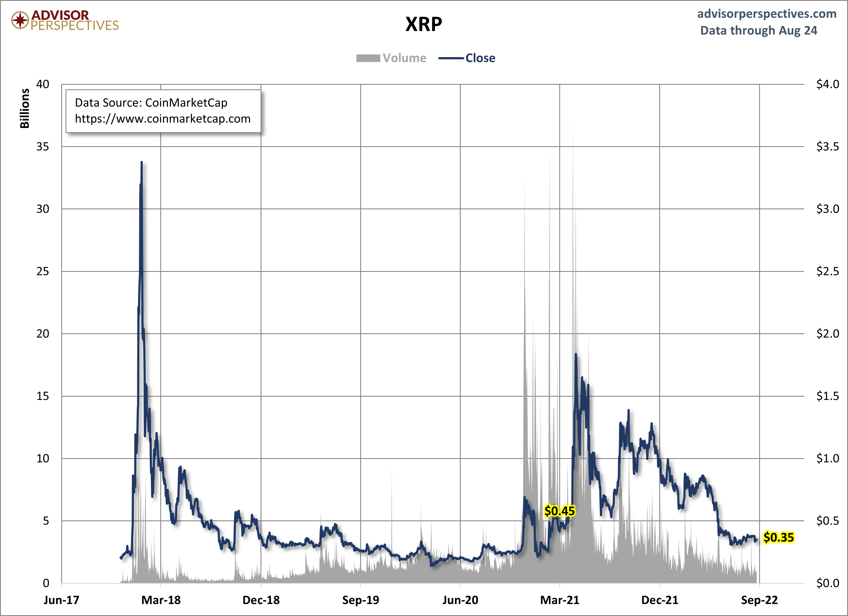Image resolution: width=848 pixels, height=616 pixels.
Task: Toggle the Close legend label
Action: point(480,58)
